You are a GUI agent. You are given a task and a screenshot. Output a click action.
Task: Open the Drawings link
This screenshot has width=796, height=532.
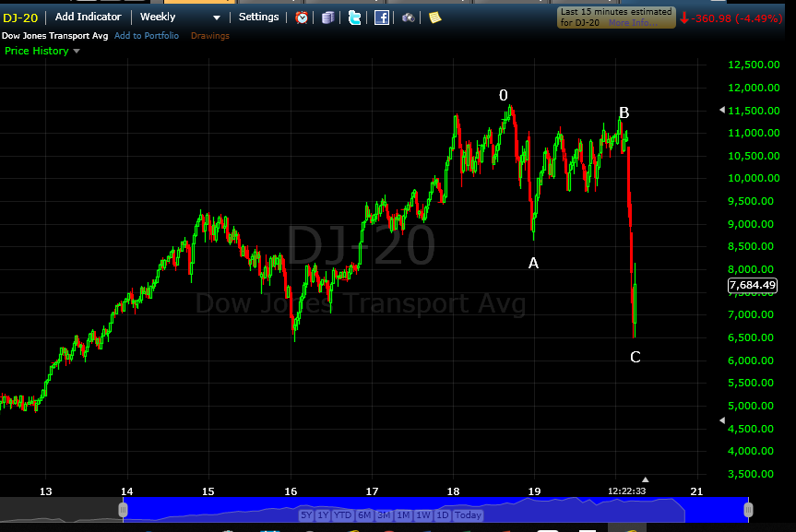[x=210, y=36]
